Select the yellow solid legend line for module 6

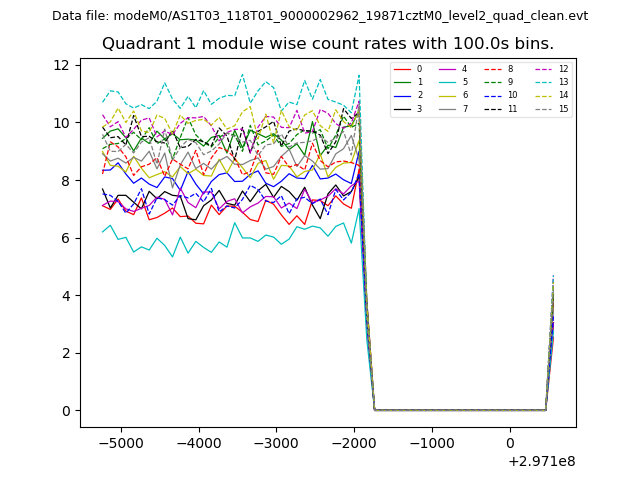tap(447, 95)
